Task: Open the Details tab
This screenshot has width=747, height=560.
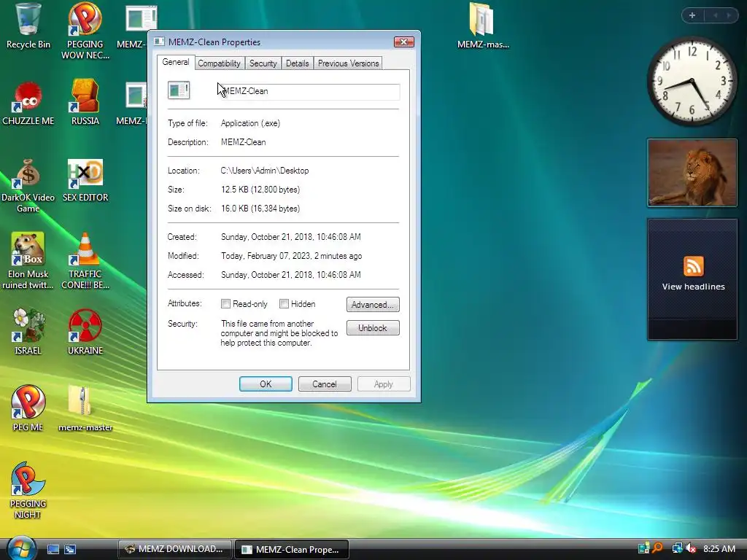Action: pos(298,63)
